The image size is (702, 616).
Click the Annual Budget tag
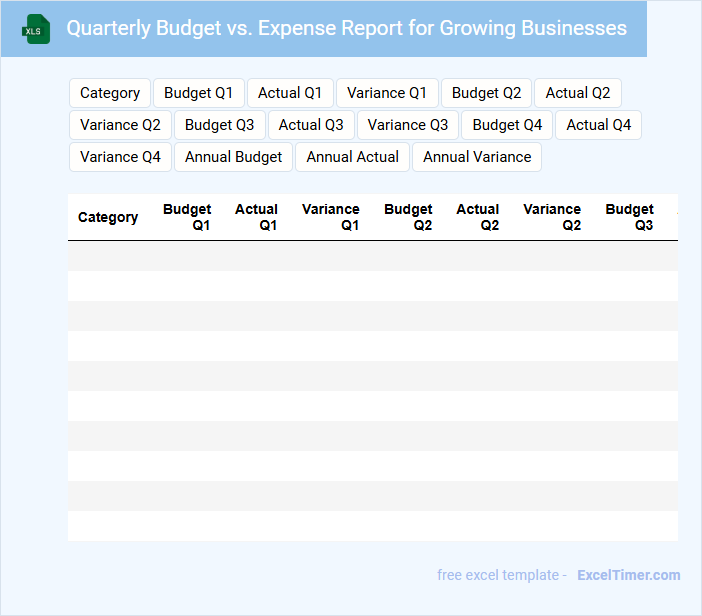coord(233,157)
